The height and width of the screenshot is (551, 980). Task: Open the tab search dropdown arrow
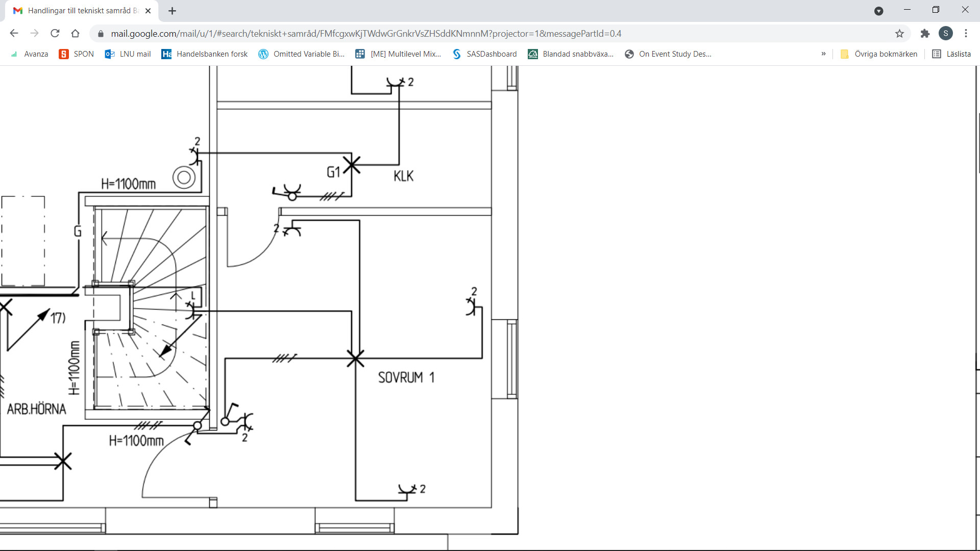pyautogui.click(x=878, y=11)
